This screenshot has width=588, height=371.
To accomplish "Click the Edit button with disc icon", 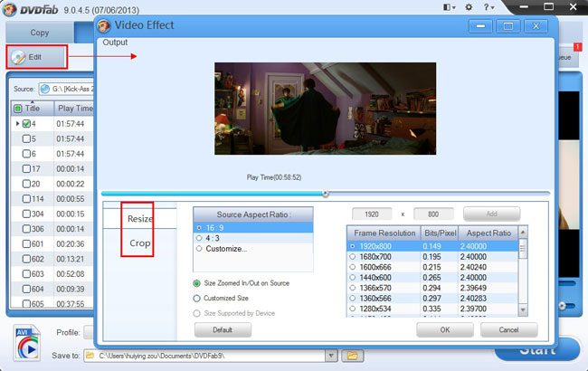I will (37, 57).
